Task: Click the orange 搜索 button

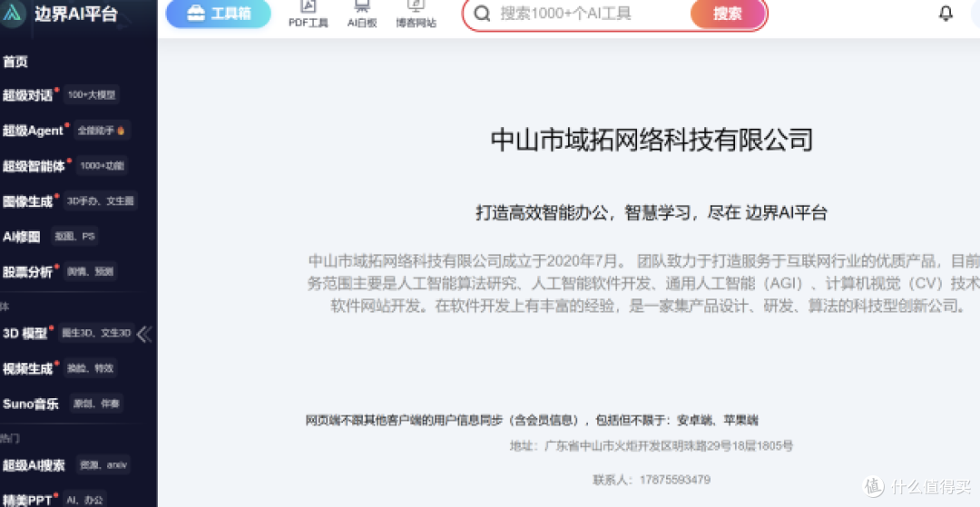Action: [x=728, y=14]
